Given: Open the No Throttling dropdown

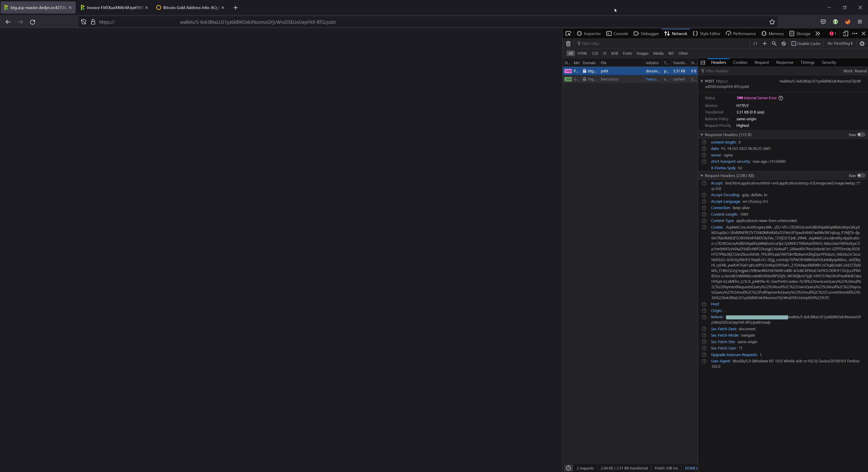Looking at the screenshot, I should click(840, 43).
